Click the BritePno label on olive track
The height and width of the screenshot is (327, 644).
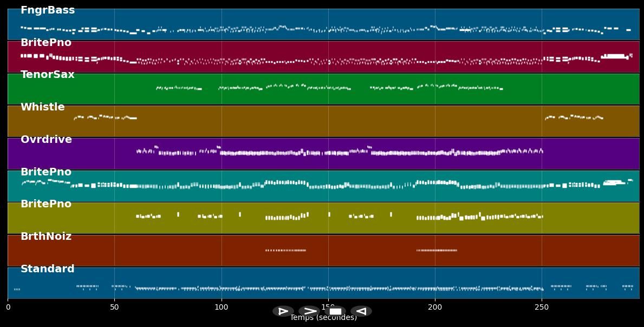click(46, 204)
